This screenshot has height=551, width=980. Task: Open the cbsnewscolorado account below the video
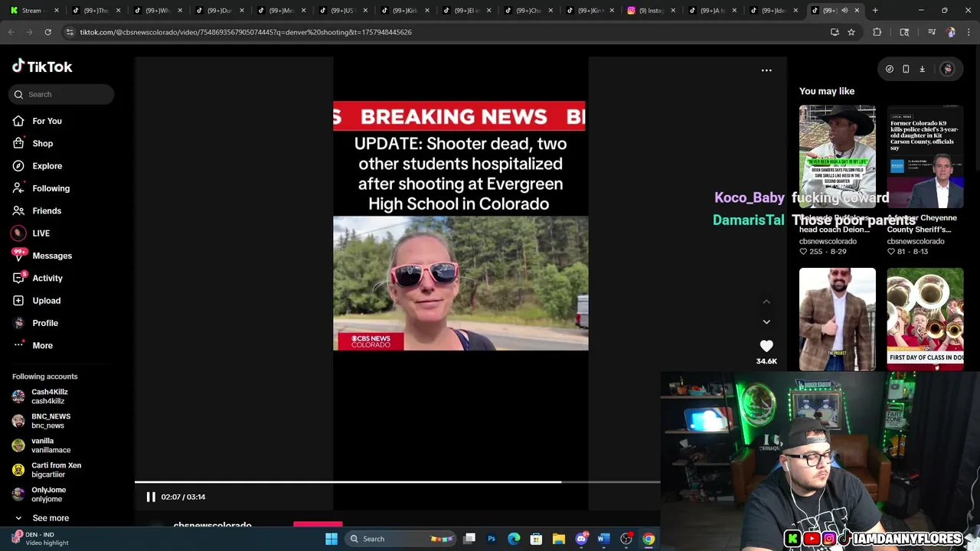click(x=212, y=526)
